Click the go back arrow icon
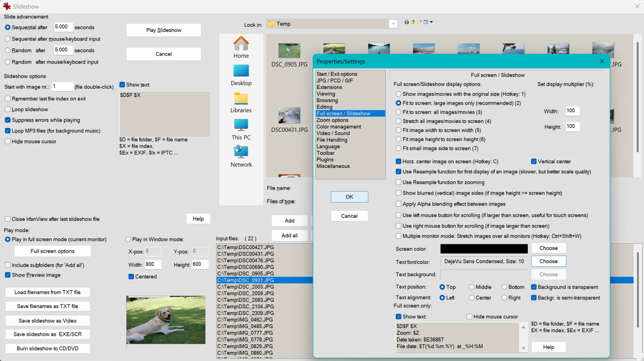The height and width of the screenshot is (361, 644). coord(407,22)
